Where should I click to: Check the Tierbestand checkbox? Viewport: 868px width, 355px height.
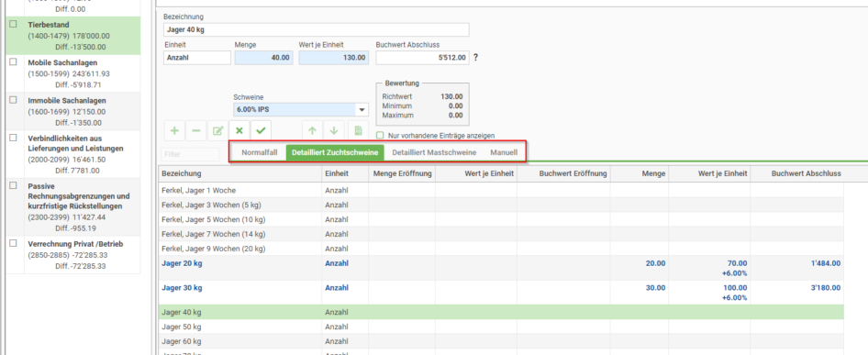click(13, 25)
